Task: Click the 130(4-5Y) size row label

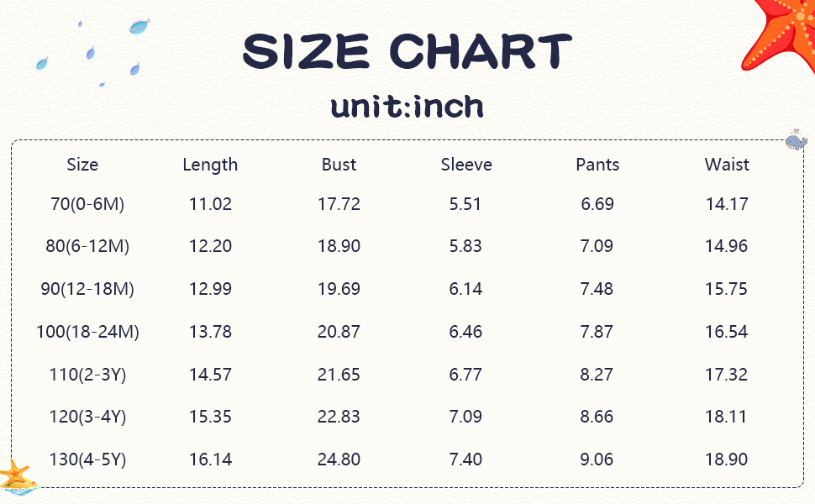Action: tap(87, 459)
